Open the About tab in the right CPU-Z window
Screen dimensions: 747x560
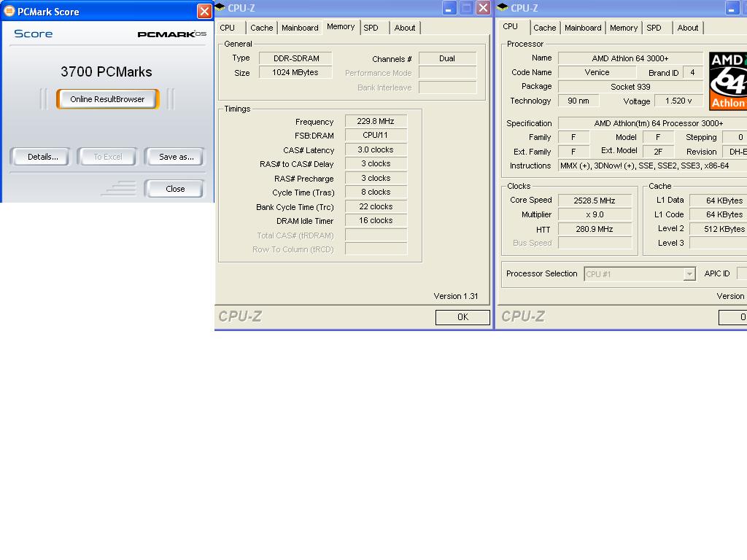687,28
